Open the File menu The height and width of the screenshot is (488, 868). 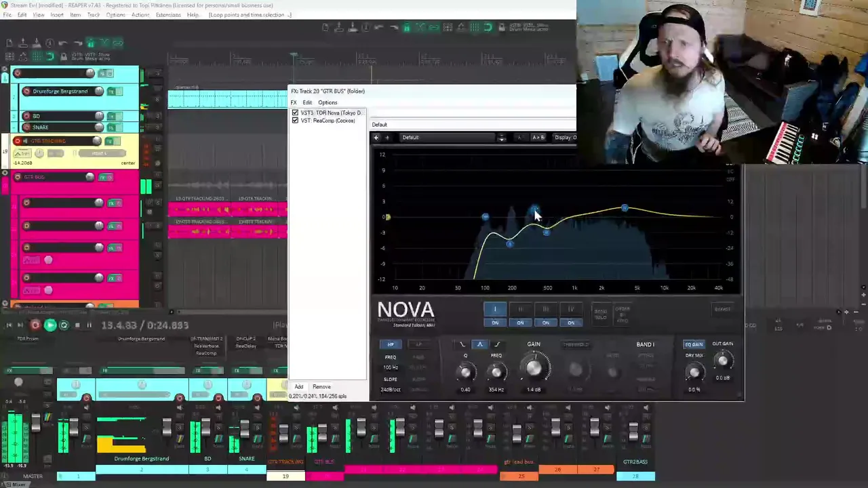point(7,15)
